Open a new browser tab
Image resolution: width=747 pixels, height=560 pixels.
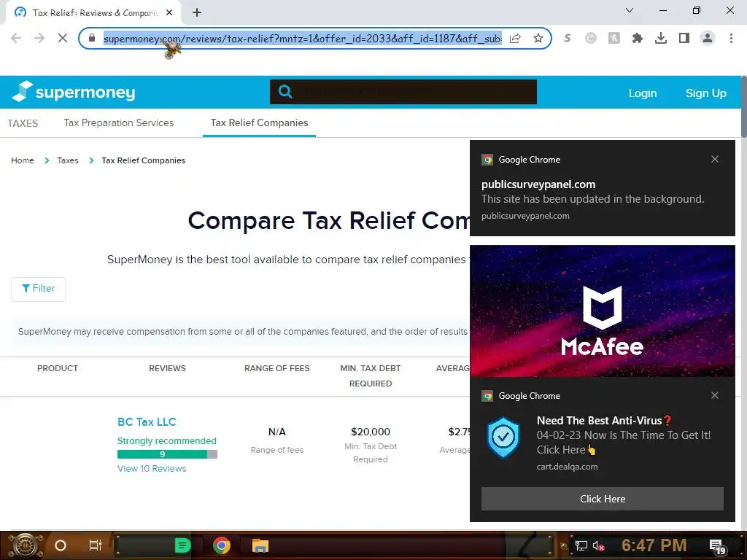click(x=197, y=12)
